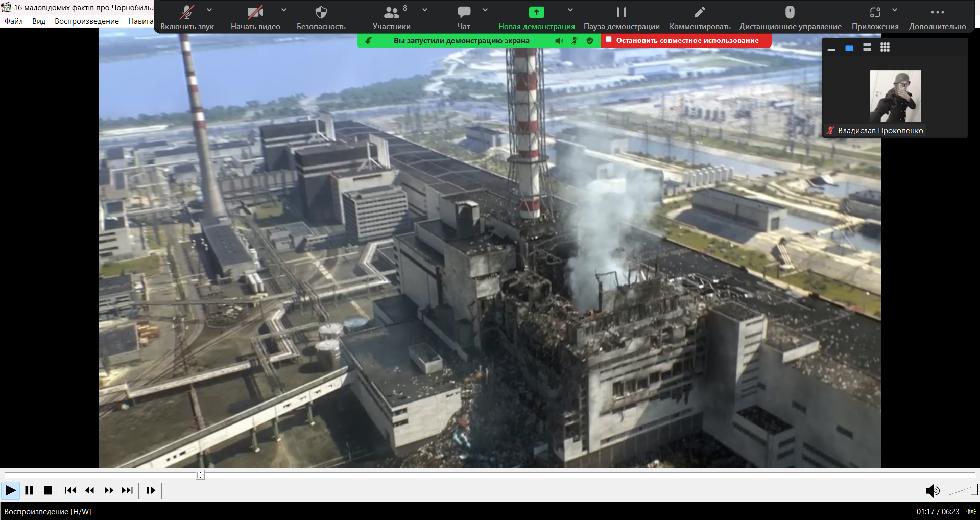This screenshot has width=980, height=520.
Task: Unmute microphone with Включить звук
Action: coord(187,13)
